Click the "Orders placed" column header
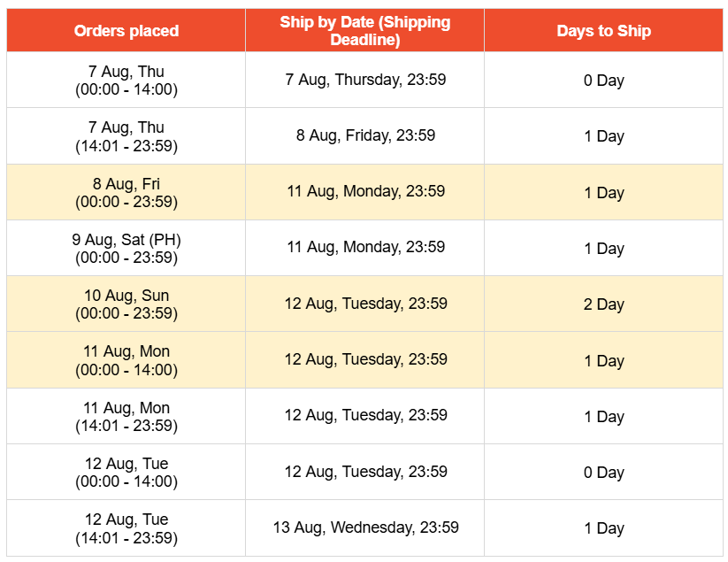This screenshot has width=728, height=562. [126, 31]
